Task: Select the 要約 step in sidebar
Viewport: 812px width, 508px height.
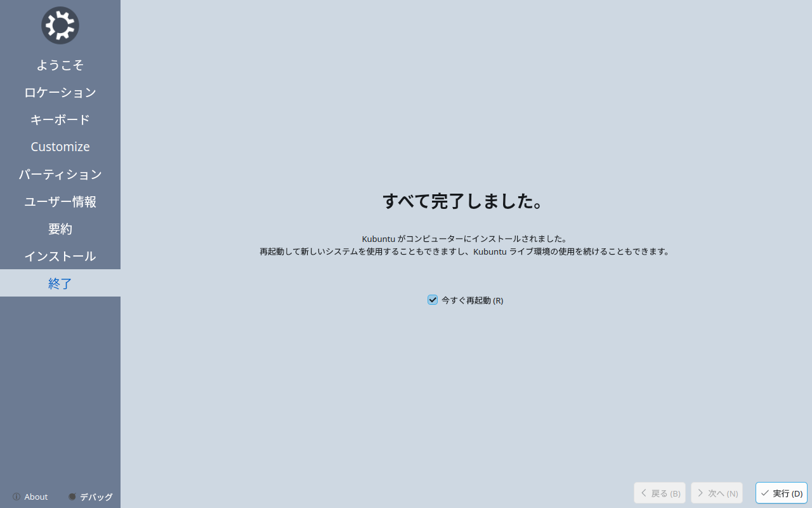Action: 60,229
